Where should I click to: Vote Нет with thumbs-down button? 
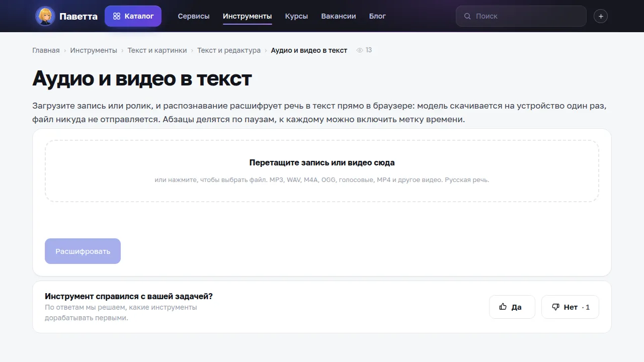click(570, 307)
